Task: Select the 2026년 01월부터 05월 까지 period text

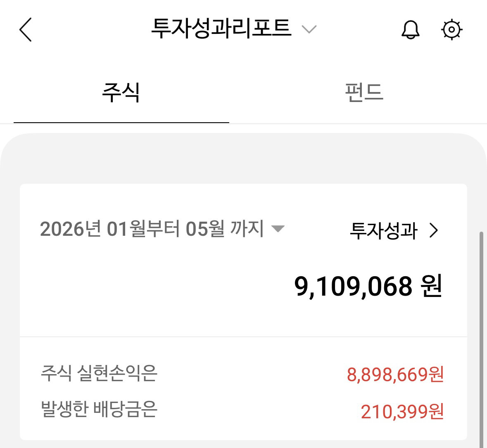Action: (x=152, y=229)
